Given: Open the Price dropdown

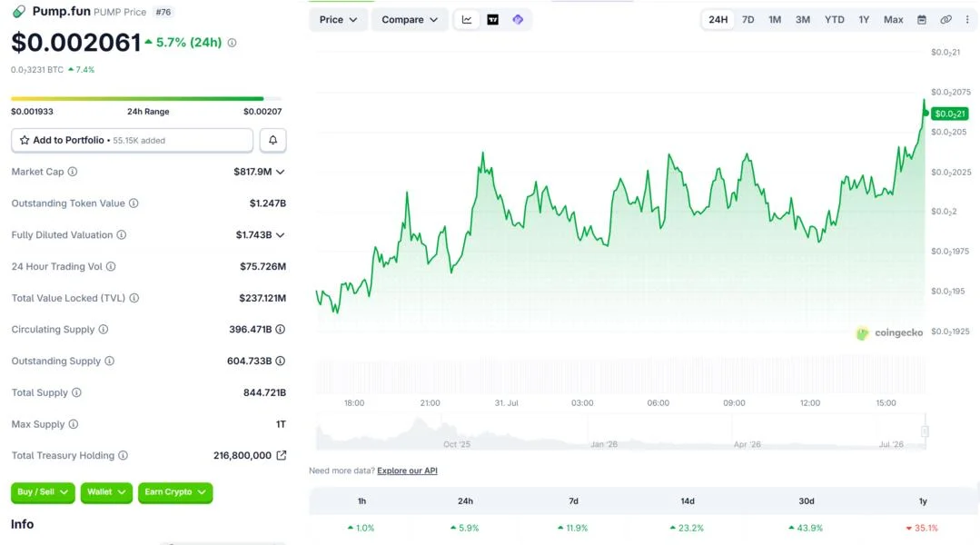Looking at the screenshot, I should point(338,19).
